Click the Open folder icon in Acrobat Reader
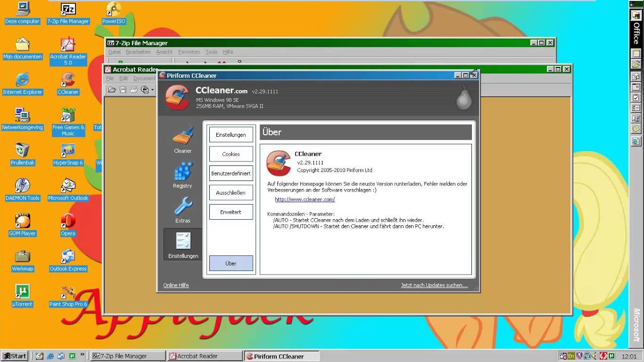This screenshot has height=362, width=644. pos(112,89)
